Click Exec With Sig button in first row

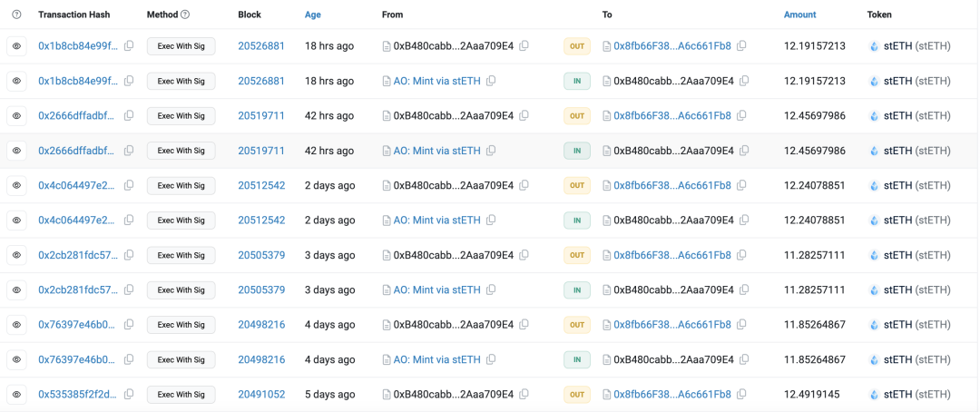pos(181,46)
